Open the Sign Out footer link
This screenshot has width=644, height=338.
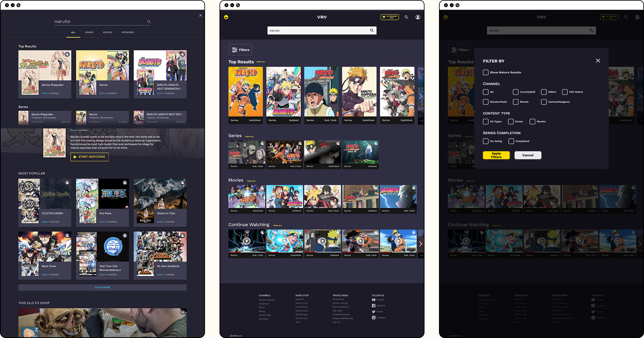pyautogui.click(x=337, y=322)
